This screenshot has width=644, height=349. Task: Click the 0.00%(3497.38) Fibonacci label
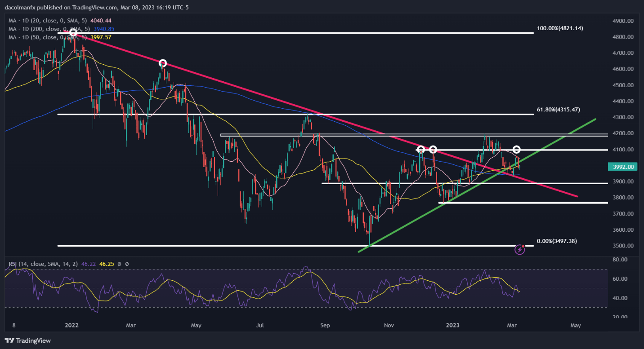pos(557,241)
